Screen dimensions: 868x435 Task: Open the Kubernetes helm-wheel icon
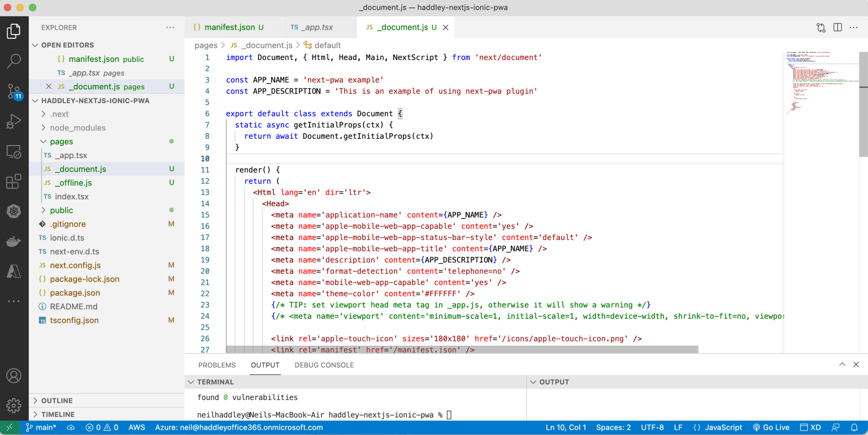point(14,211)
